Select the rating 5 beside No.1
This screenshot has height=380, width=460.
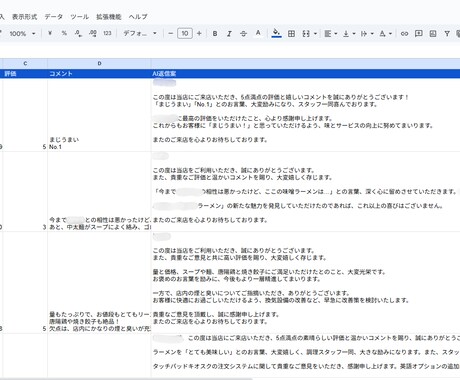point(24,115)
